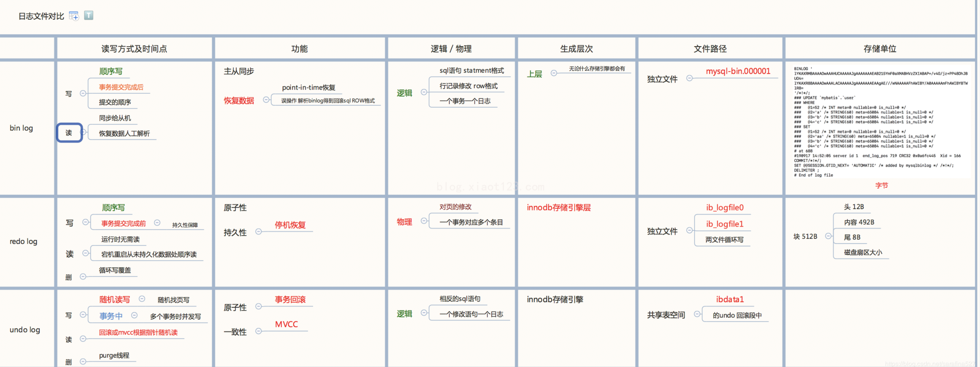Select the 内容 492B node
The image size is (980, 367).
click(x=859, y=222)
